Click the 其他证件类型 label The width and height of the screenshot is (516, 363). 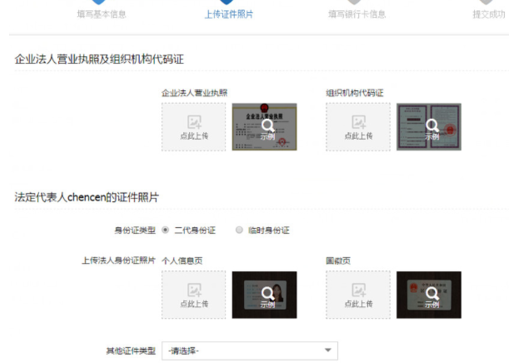tap(131, 351)
